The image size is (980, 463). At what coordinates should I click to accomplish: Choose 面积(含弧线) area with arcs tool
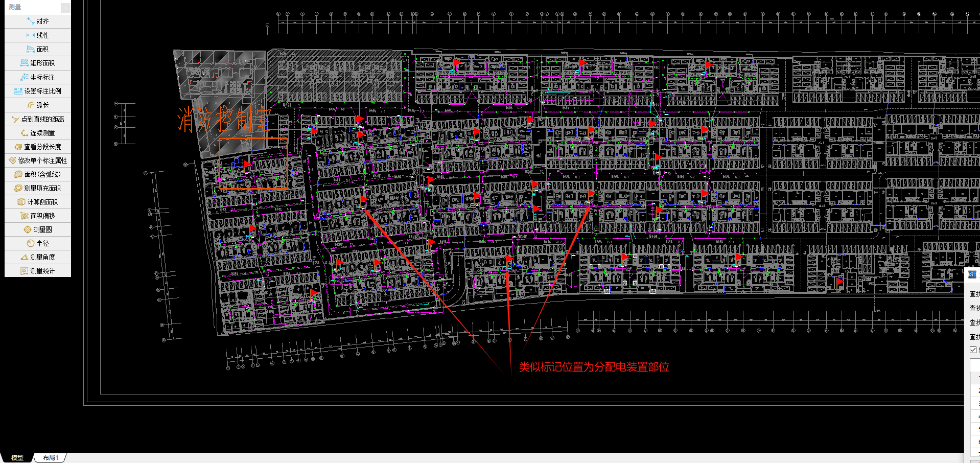(38, 174)
